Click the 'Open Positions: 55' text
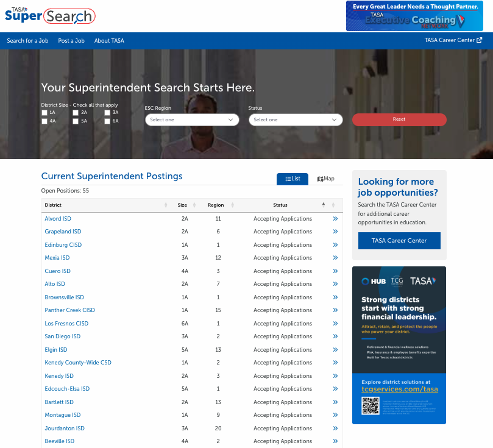This screenshot has height=448, width=493. tap(65, 191)
